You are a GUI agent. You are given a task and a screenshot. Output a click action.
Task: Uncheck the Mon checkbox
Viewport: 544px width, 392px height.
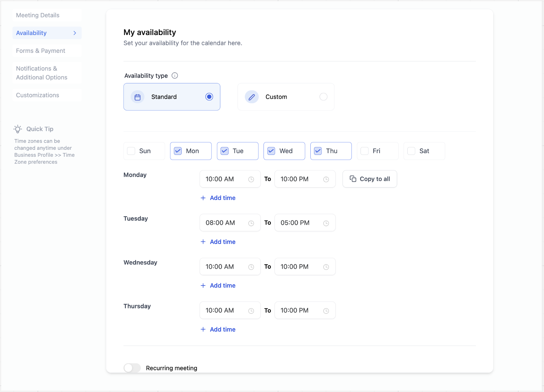178,151
